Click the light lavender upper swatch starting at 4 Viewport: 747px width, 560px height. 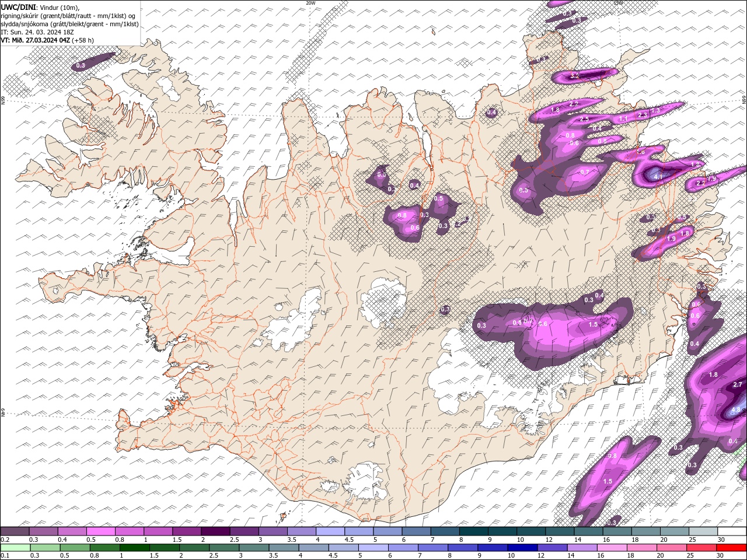(x=330, y=531)
